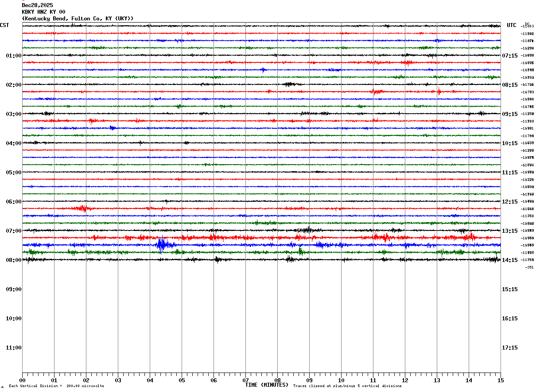536x392 pixels.
Task: Click the 12:15 UTC time label
Action: click(510, 202)
